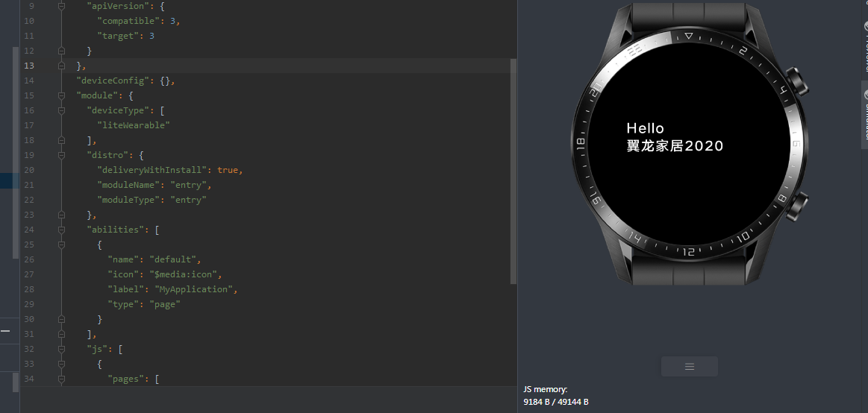This screenshot has height=413, width=868.
Task: Fold the "deviceType" array at line 16
Action: point(61,110)
